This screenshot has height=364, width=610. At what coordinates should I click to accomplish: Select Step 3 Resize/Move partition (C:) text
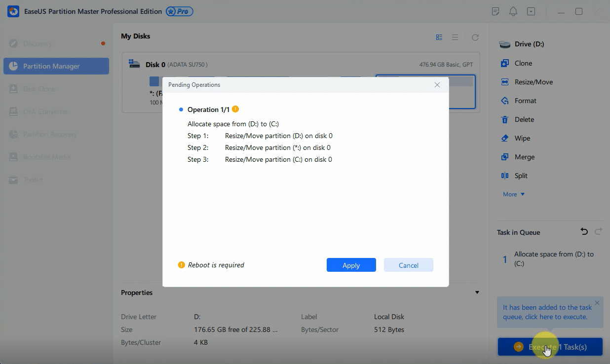pyautogui.click(x=278, y=159)
